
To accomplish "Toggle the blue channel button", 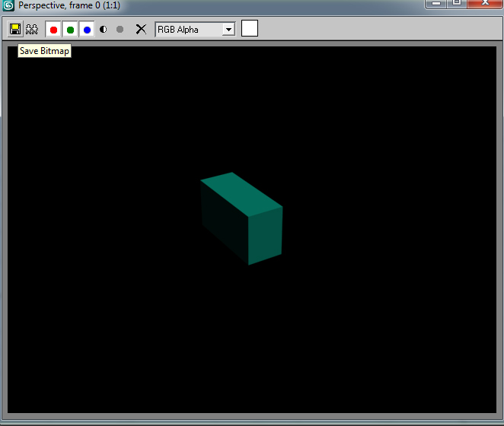I will point(87,30).
